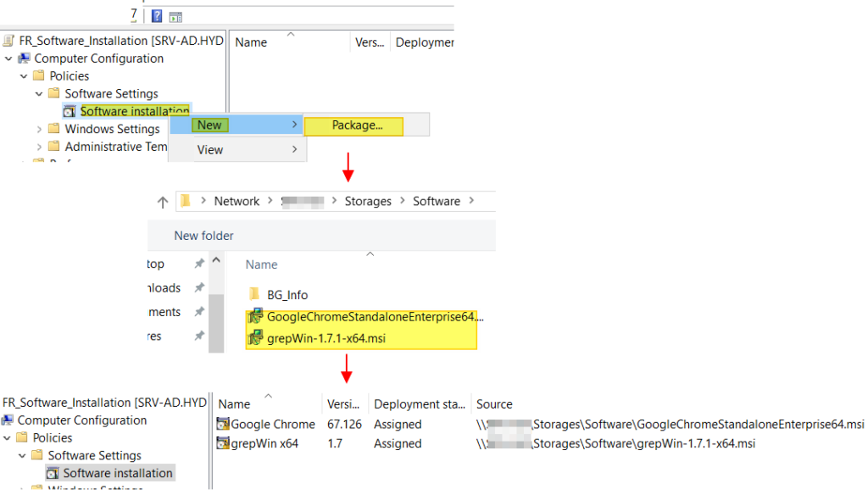868x495 pixels.
Task: Click the GoogleChromeStandaloneEnterprise64 installer file icon
Action: tap(255, 316)
